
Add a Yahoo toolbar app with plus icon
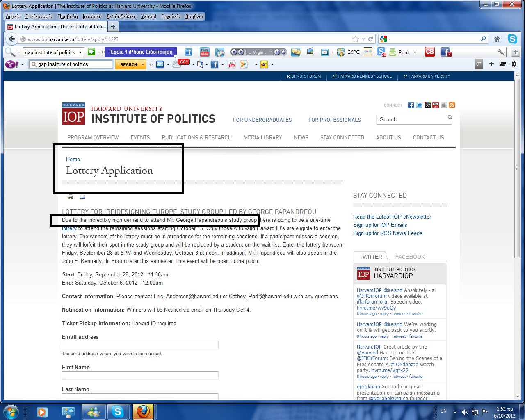click(x=491, y=64)
